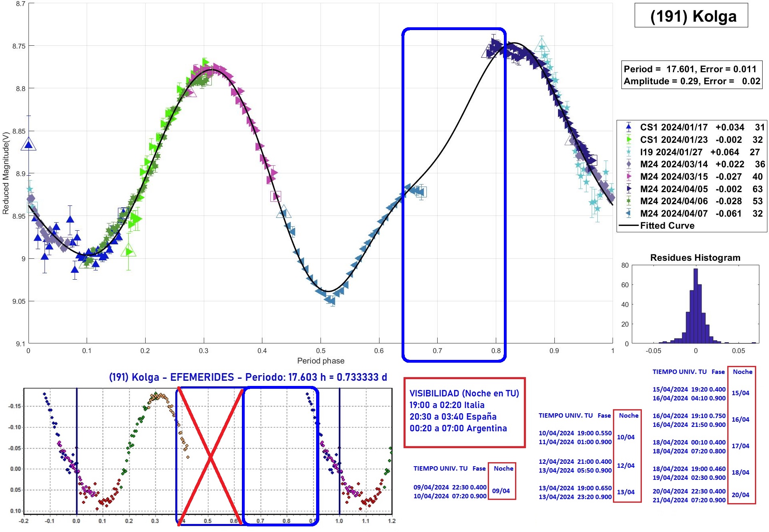Click the 16/04 night label
The width and height of the screenshot is (769, 532).
[740, 419]
